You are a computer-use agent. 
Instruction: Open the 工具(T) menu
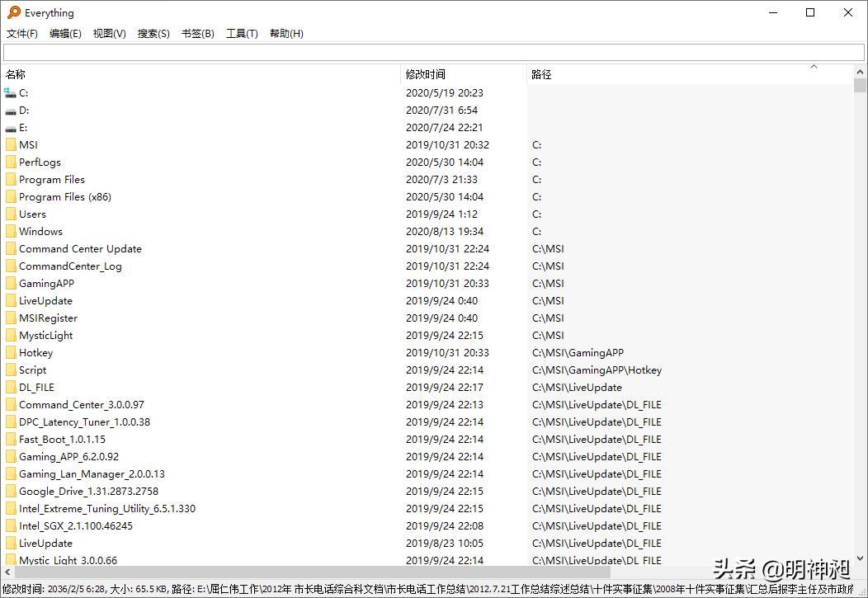242,34
